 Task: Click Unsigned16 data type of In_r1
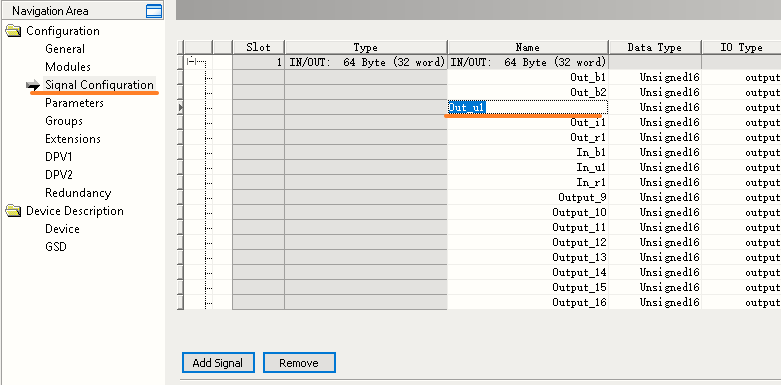669,182
